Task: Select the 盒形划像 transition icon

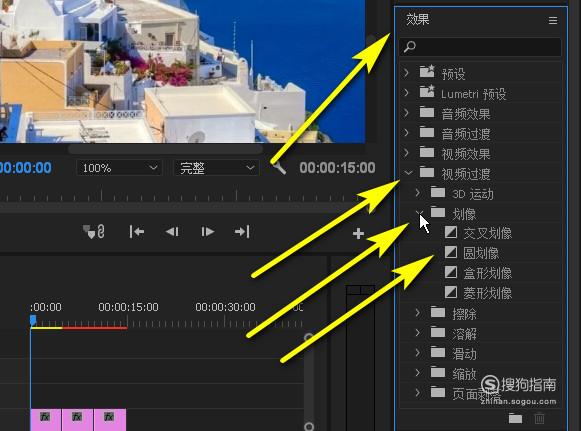Action: pyautogui.click(x=451, y=272)
